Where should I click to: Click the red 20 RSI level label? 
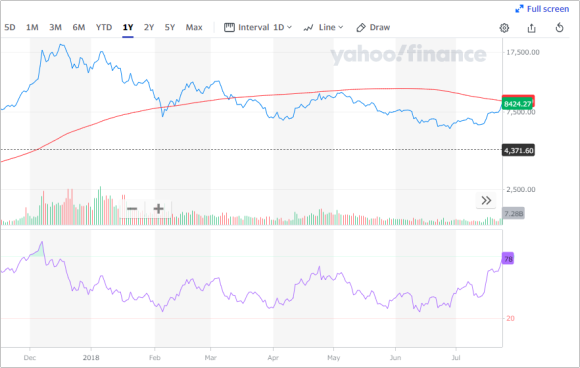coord(510,318)
